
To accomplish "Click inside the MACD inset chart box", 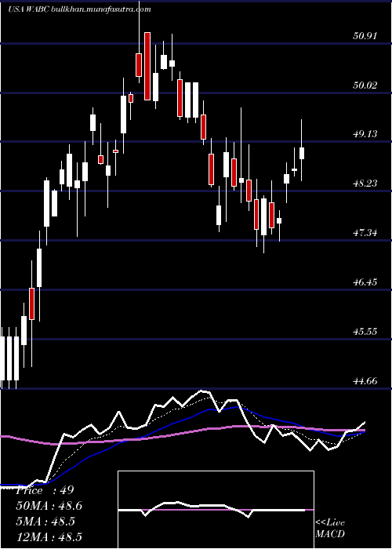I will (216, 510).
